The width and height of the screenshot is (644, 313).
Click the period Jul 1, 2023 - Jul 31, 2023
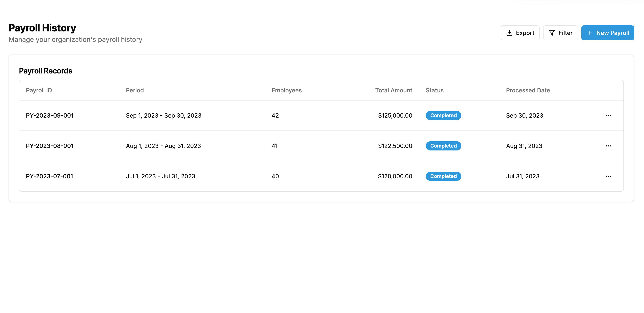point(161,176)
